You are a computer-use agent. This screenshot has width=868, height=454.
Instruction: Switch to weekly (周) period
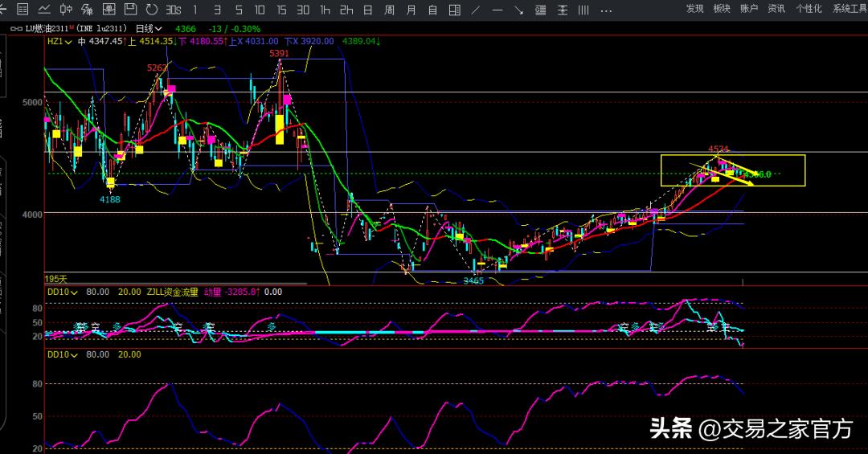point(389,10)
